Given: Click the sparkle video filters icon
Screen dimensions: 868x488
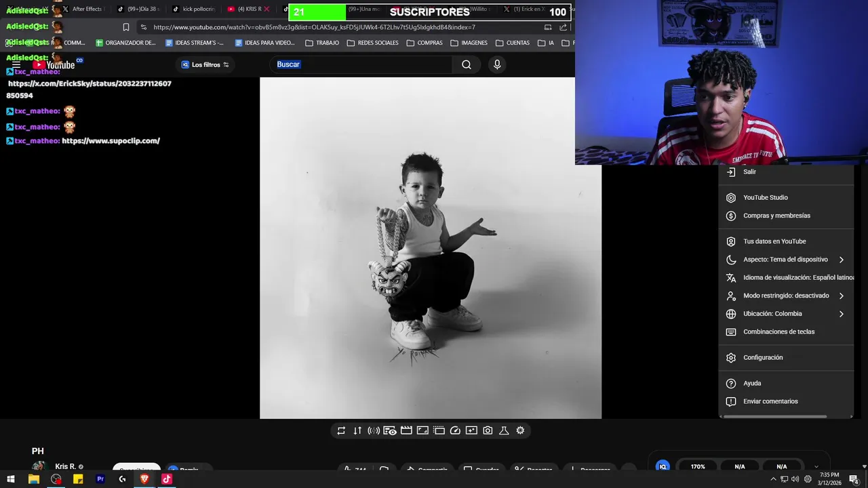Looking at the screenshot, I should (471, 430).
